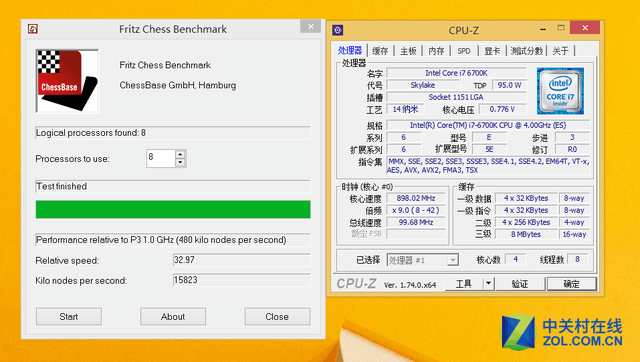This screenshot has height=362, width=640.
Task: Open the 关于 tab in CPU-Z
Action: [x=560, y=51]
